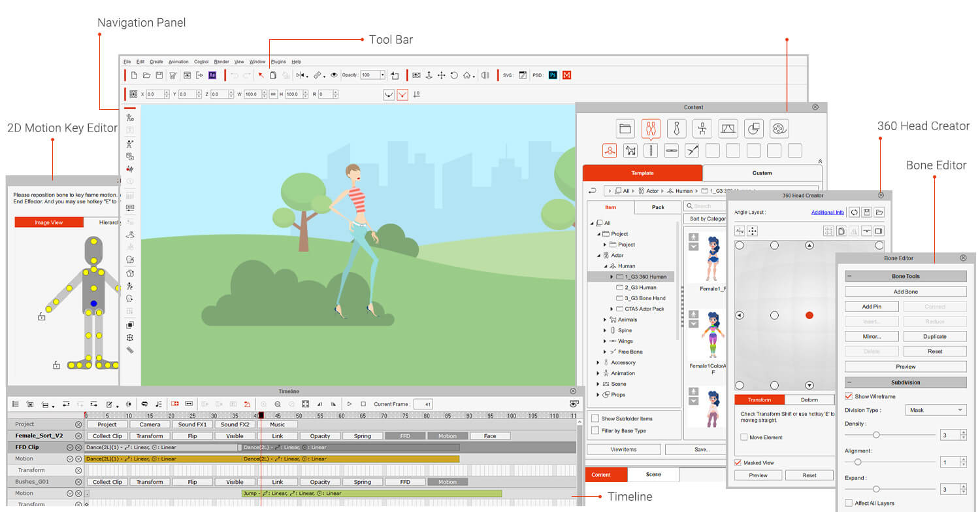Screen dimensions: 980x512
Task: Click the save icon in 360 Head Creator
Action: click(866, 213)
